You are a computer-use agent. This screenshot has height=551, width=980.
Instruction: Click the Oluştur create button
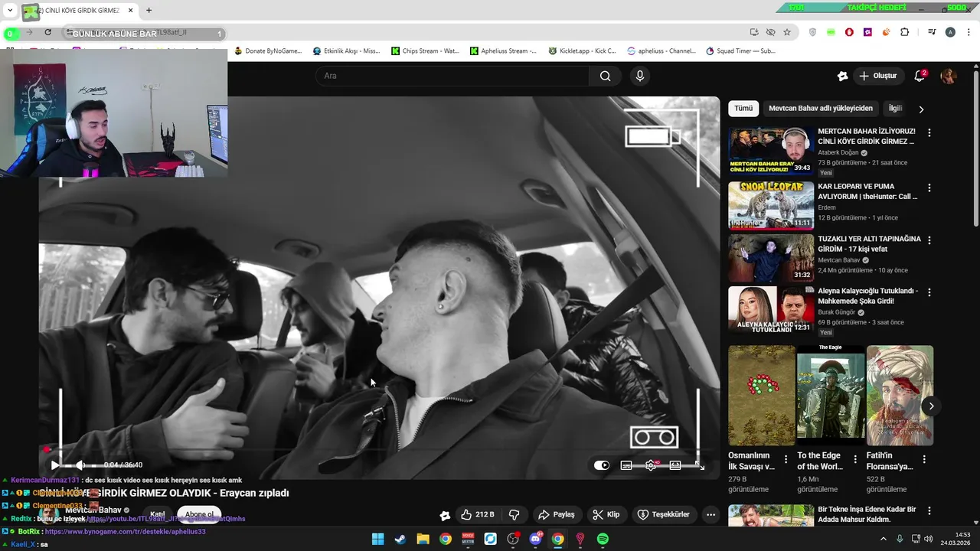click(x=877, y=76)
